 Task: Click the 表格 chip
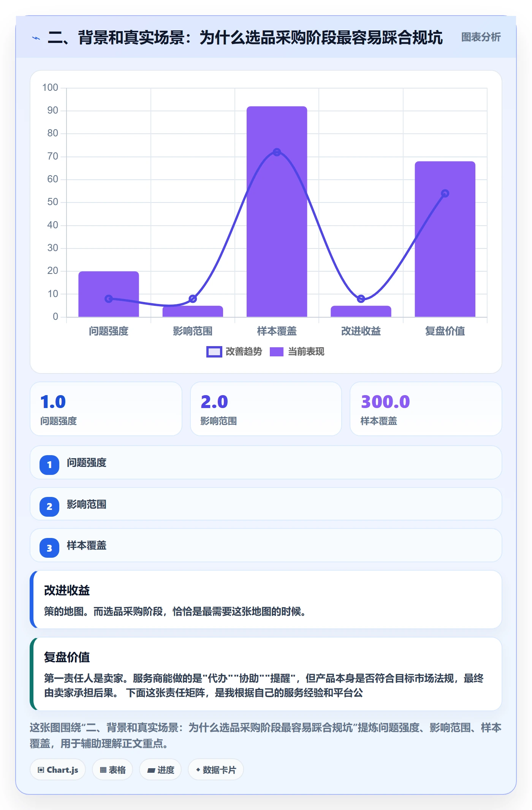pos(112,770)
